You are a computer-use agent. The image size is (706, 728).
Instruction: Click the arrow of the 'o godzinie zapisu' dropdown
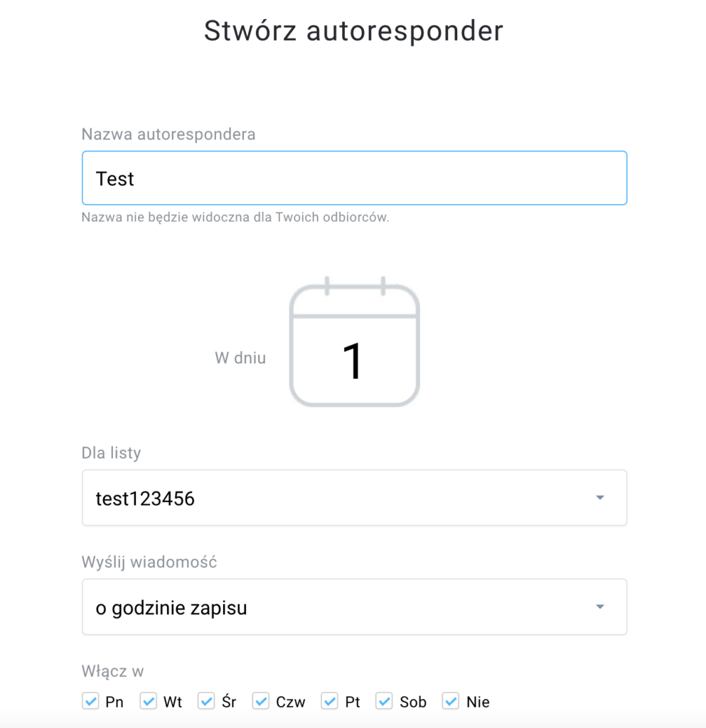600,607
